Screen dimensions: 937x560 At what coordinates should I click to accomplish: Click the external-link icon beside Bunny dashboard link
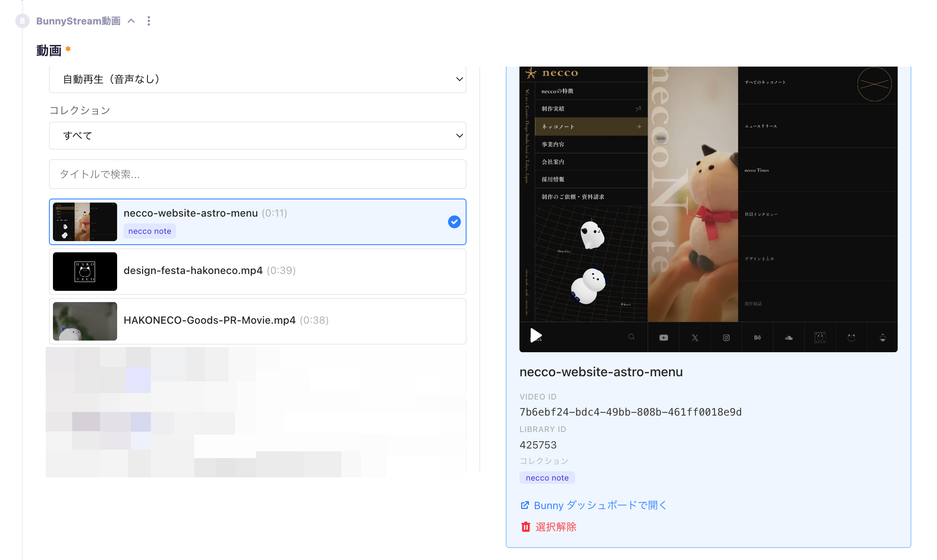point(525,505)
